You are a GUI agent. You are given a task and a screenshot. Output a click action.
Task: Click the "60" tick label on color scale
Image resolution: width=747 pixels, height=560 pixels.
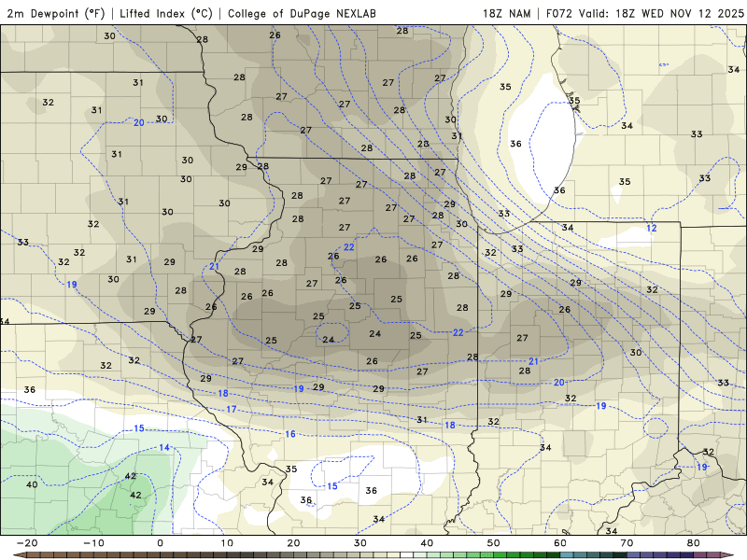click(560, 543)
